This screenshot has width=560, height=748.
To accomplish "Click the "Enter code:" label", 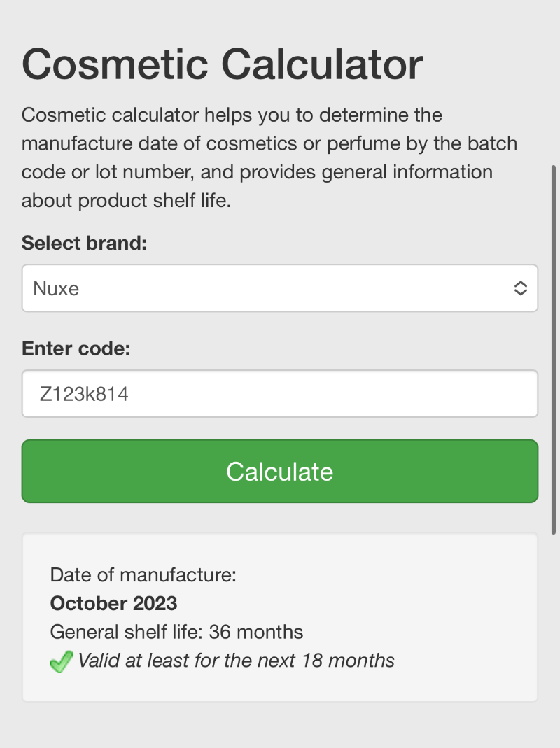I will 76,348.
